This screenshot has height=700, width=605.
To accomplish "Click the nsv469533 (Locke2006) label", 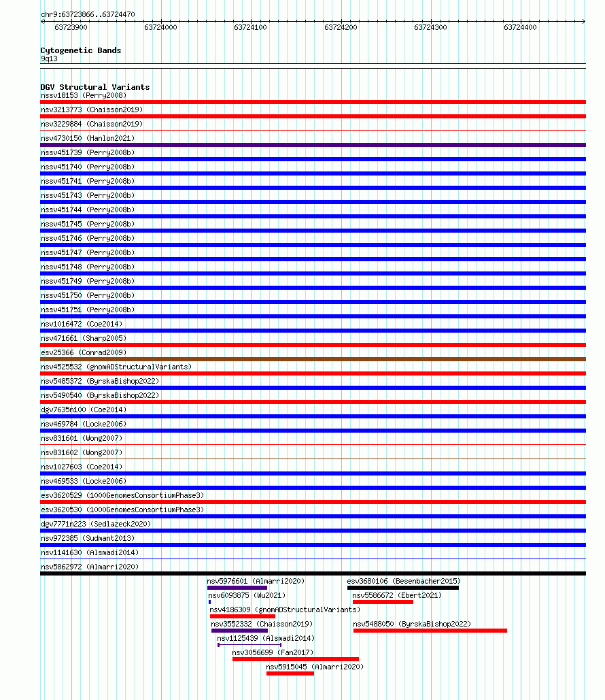I will click(84, 481).
